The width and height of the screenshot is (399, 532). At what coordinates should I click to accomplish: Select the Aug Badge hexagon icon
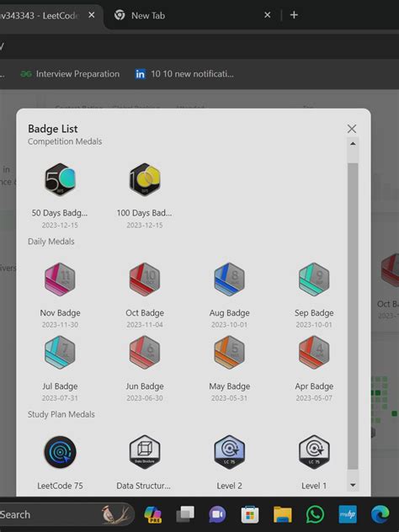tap(229, 279)
